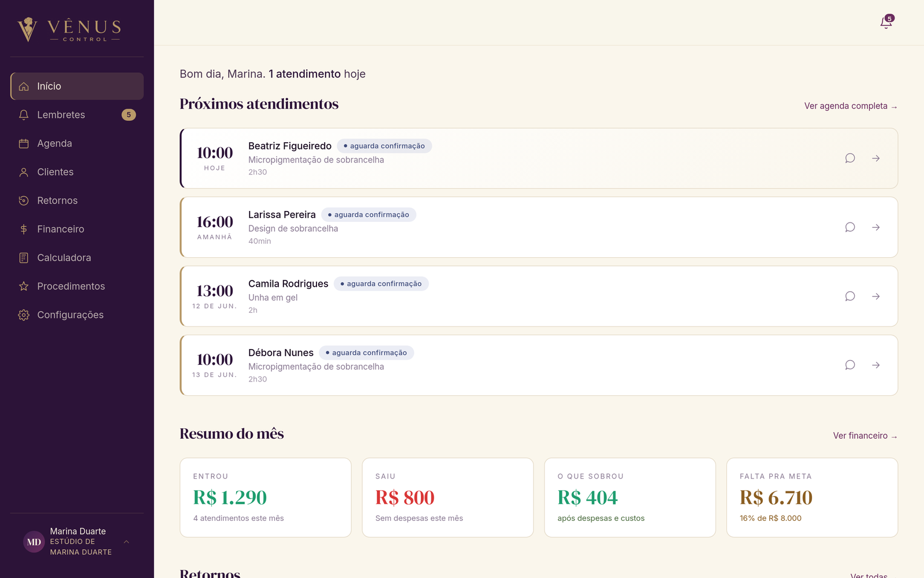Image resolution: width=924 pixels, height=578 pixels.
Task: Click the 16% de R$ 8.000 text
Action: (770, 518)
